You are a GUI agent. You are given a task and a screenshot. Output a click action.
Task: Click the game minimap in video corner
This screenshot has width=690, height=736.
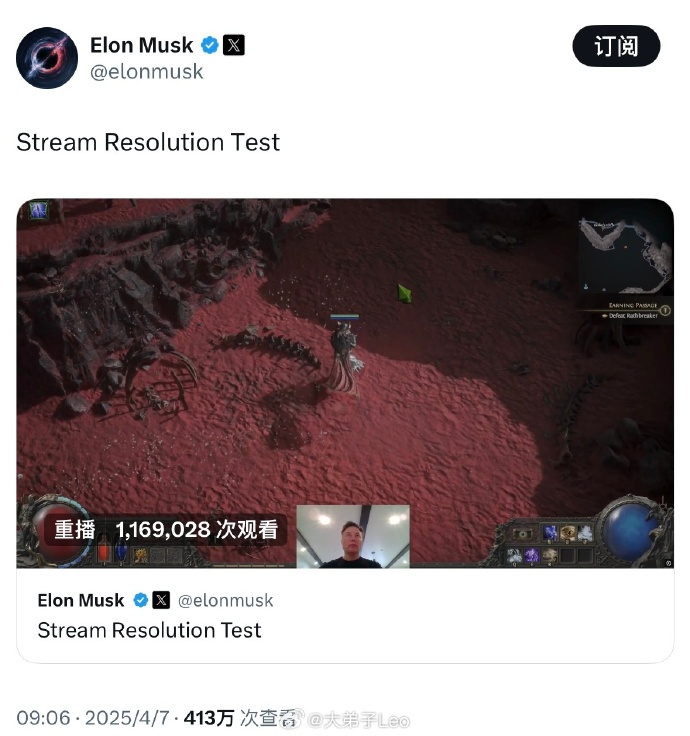click(626, 256)
